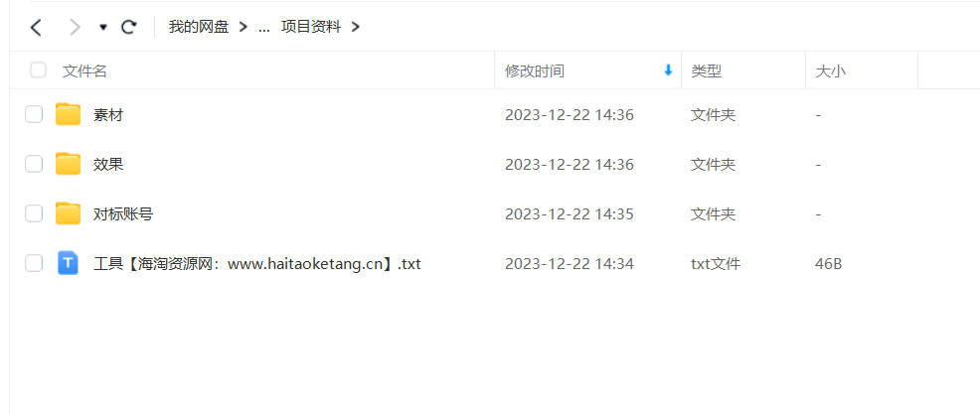Screen dimensions: 980x414
Task: Check the box for 效果 folder
Action: (x=34, y=164)
